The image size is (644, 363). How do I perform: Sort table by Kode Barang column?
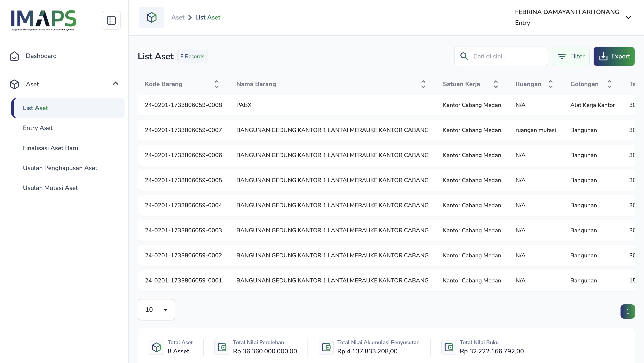point(216,84)
